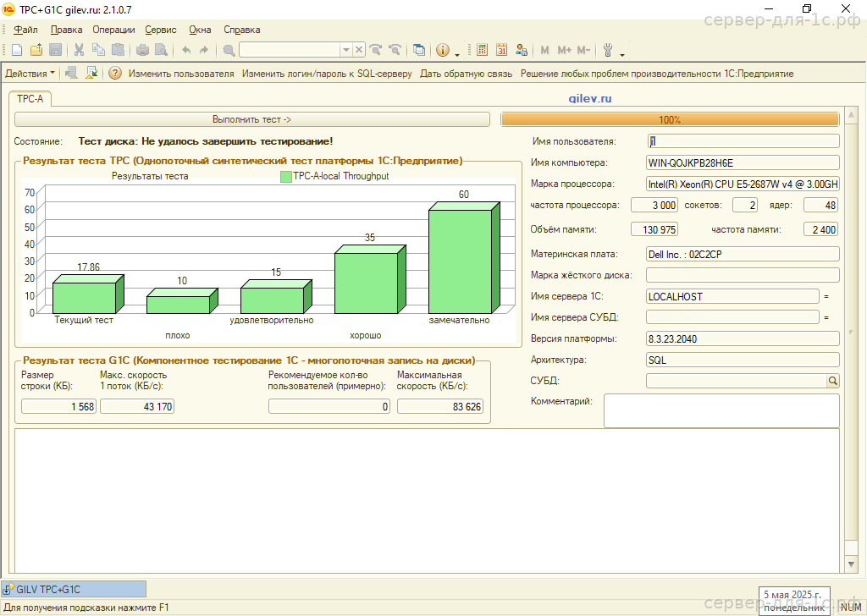Click the help question mark icon
This screenshot has height=616, width=867.
tap(115, 74)
